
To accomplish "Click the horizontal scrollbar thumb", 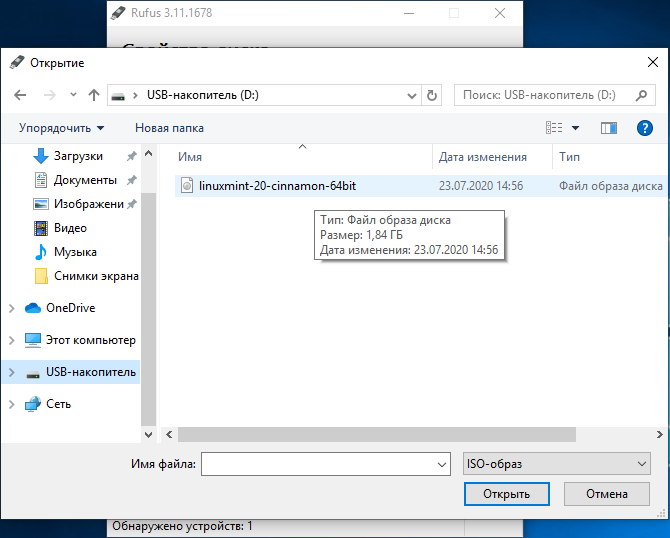I will tap(377, 435).
